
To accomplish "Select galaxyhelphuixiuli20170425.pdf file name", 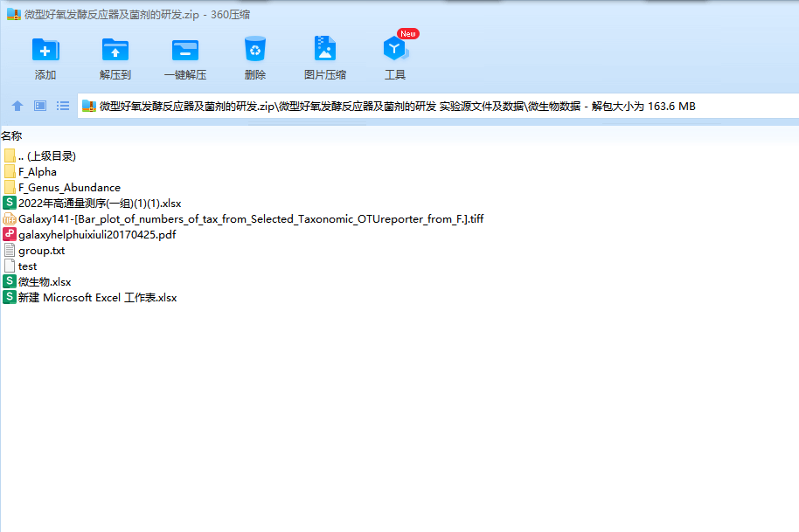I will [x=97, y=235].
